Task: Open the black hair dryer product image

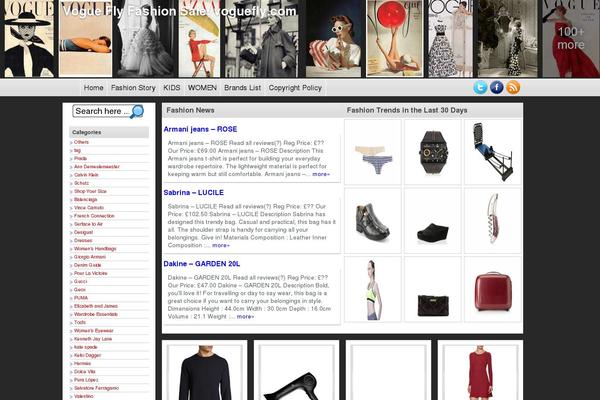Action: click(297, 372)
